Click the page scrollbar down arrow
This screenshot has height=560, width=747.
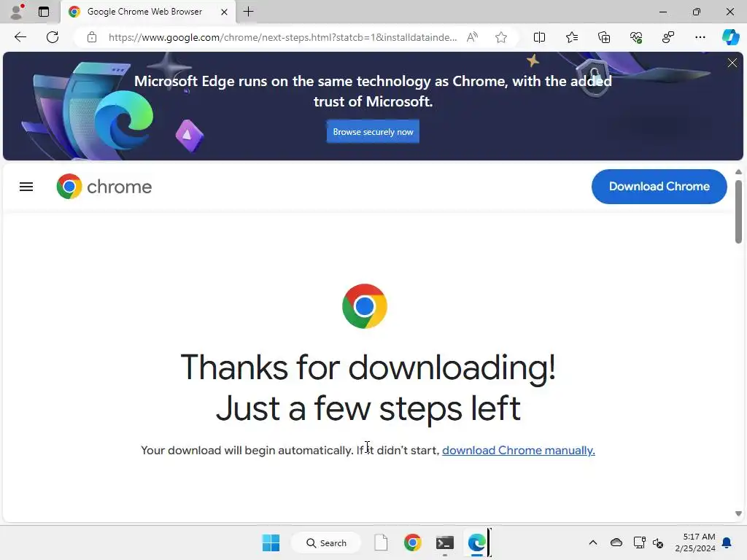click(x=738, y=513)
